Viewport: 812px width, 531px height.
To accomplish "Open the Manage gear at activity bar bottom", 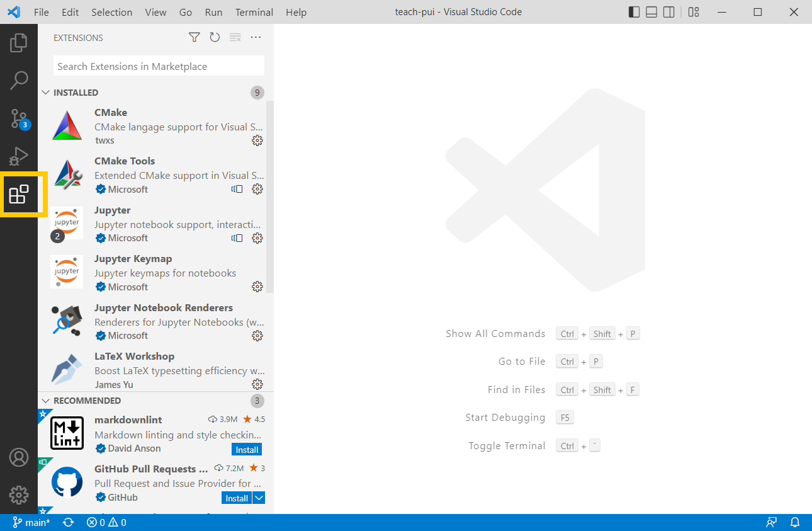I will click(19, 495).
